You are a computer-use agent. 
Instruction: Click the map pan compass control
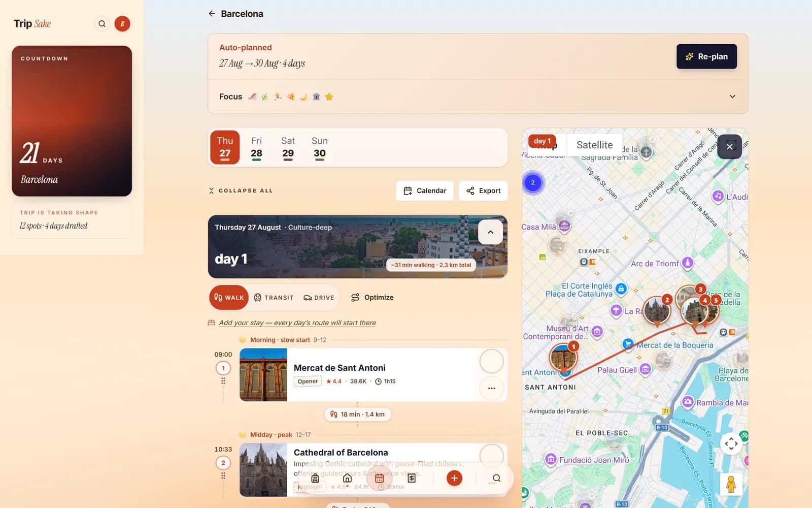click(731, 443)
